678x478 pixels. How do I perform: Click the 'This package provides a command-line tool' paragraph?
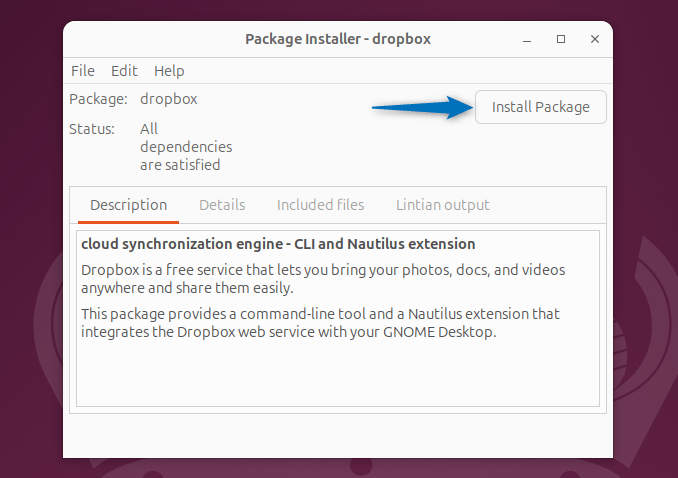pyautogui.click(x=320, y=322)
